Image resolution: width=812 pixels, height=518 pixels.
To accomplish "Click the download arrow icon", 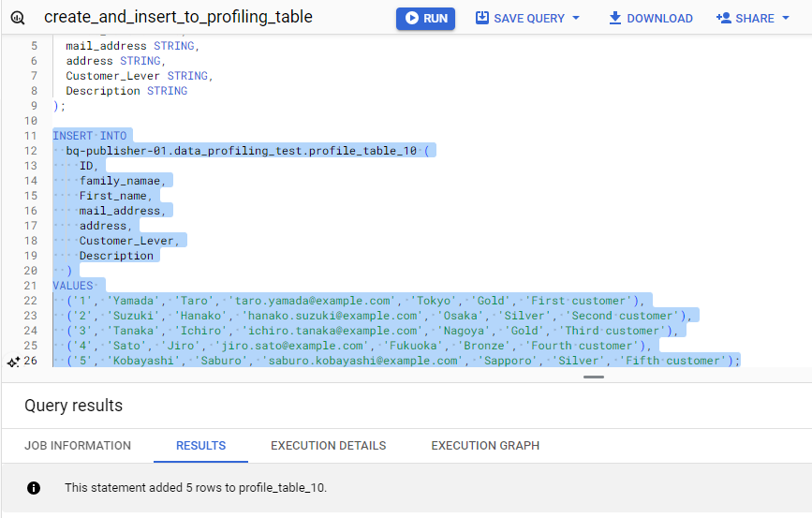I will (614, 18).
